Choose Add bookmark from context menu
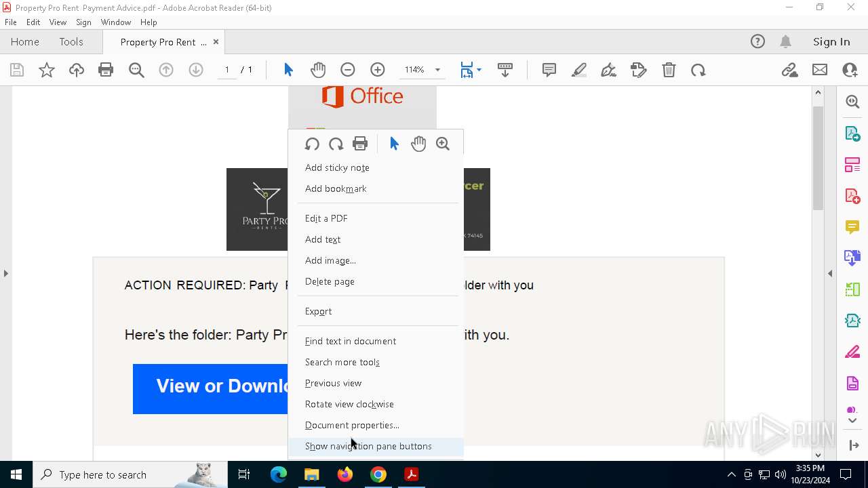The width and height of the screenshot is (868, 488). pyautogui.click(x=376, y=188)
